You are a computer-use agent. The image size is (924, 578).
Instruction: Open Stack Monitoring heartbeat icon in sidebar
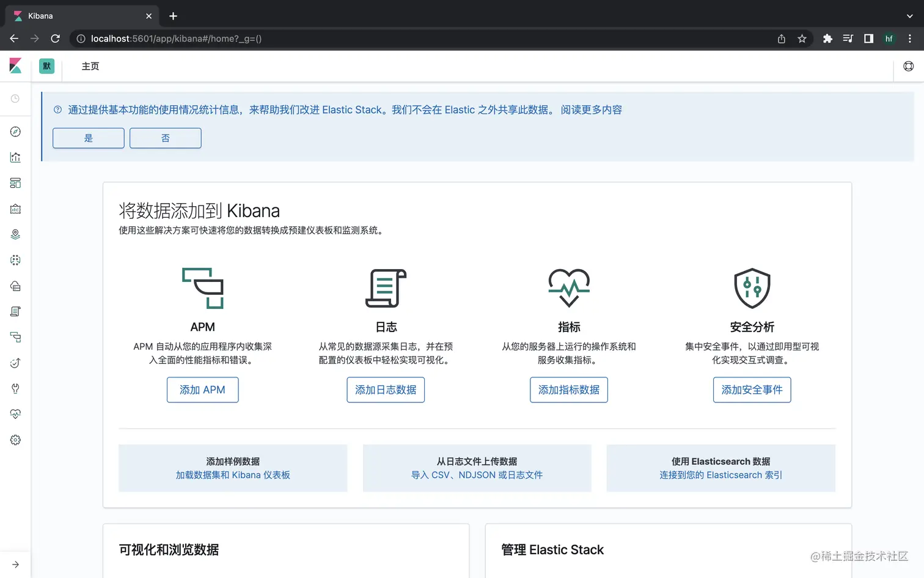[15, 415]
